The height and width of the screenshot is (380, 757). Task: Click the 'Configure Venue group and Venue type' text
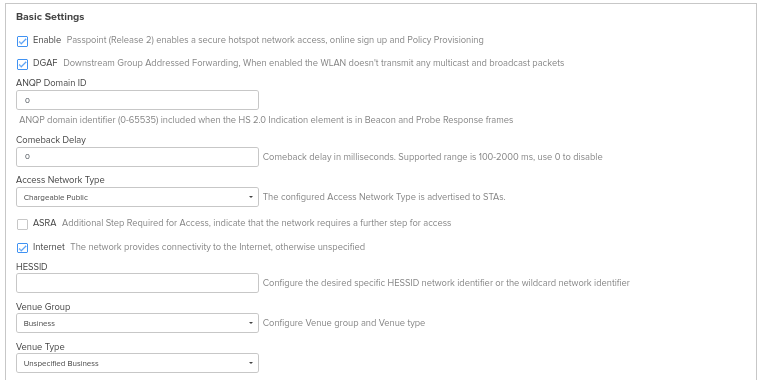click(344, 323)
